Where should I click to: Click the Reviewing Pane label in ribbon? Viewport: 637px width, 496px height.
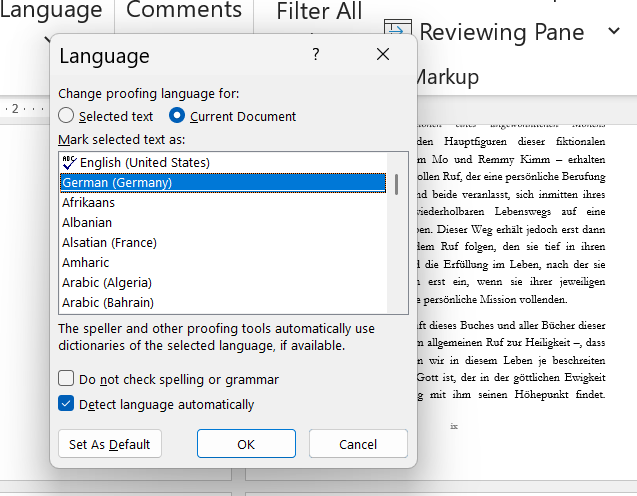click(x=502, y=32)
